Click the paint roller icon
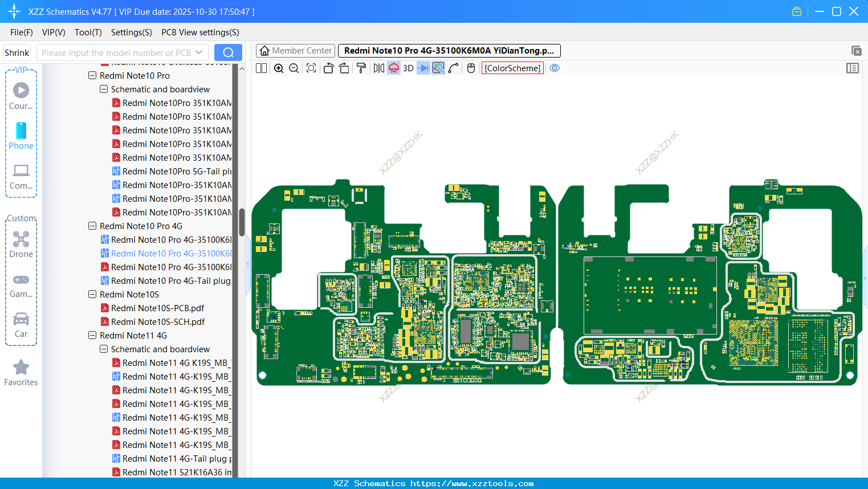The width and height of the screenshot is (868, 489). tap(361, 68)
